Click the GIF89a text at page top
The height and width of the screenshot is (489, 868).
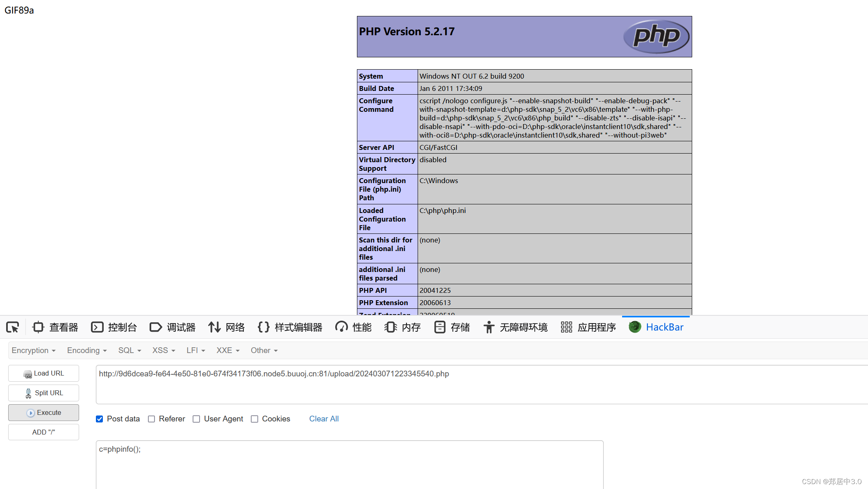pyautogui.click(x=19, y=10)
